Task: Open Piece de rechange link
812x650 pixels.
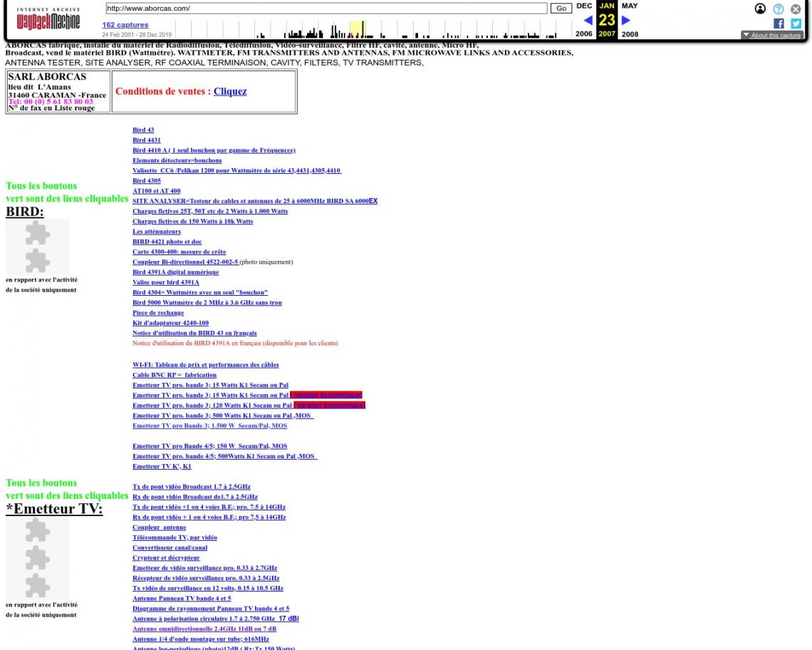Action: click(x=158, y=313)
